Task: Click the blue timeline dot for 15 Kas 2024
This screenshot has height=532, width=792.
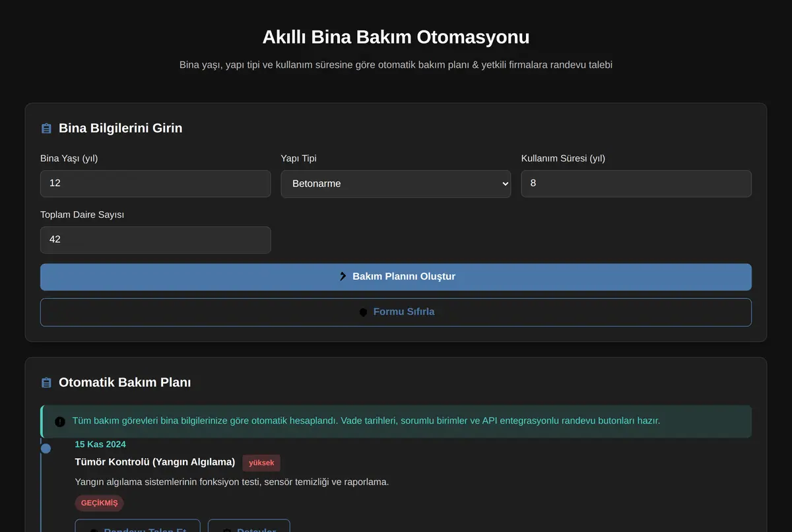Action: [x=46, y=449]
